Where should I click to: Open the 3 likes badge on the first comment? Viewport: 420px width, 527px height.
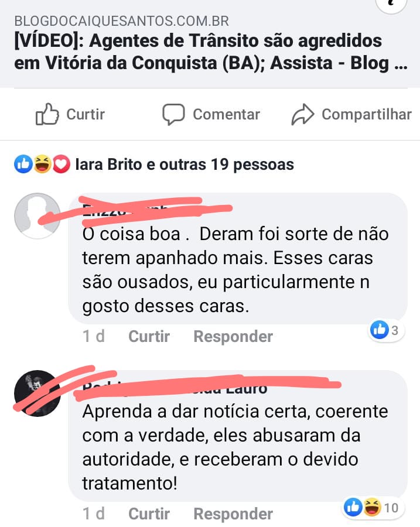385,330
